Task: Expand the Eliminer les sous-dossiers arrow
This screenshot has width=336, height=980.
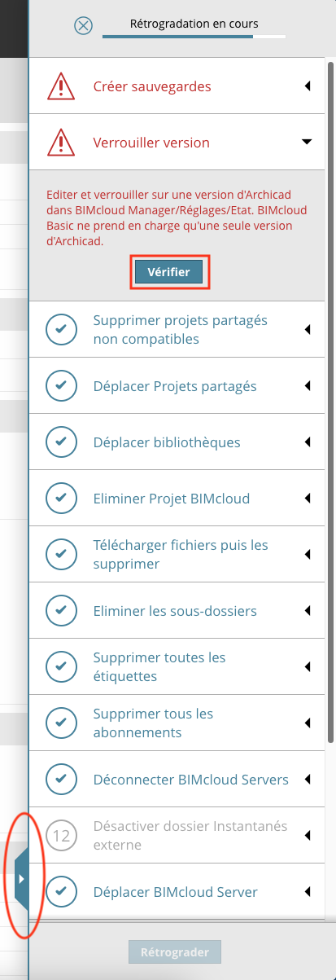Action: coord(308,610)
